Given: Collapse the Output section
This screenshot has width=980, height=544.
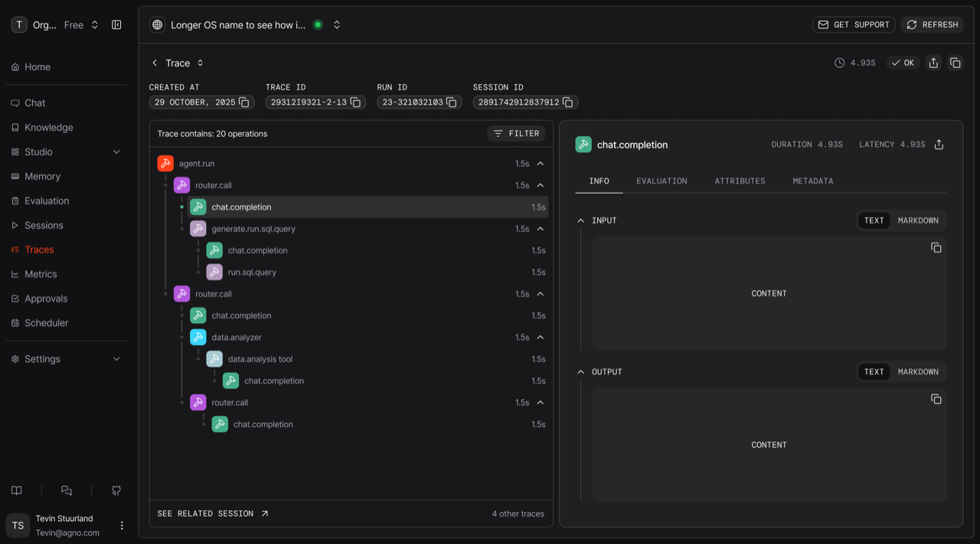Looking at the screenshot, I should click(580, 372).
